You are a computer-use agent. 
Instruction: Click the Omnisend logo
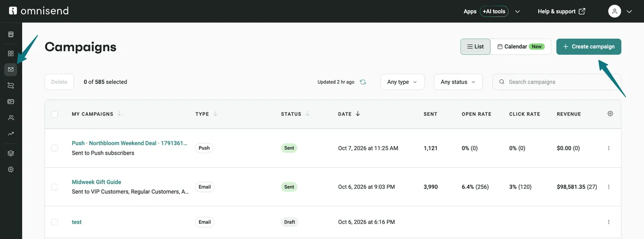click(39, 11)
